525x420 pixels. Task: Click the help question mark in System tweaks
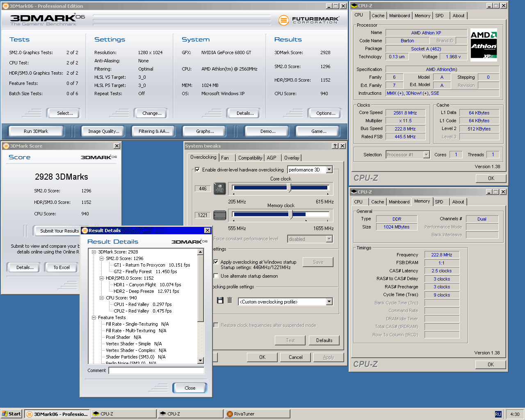click(335, 146)
